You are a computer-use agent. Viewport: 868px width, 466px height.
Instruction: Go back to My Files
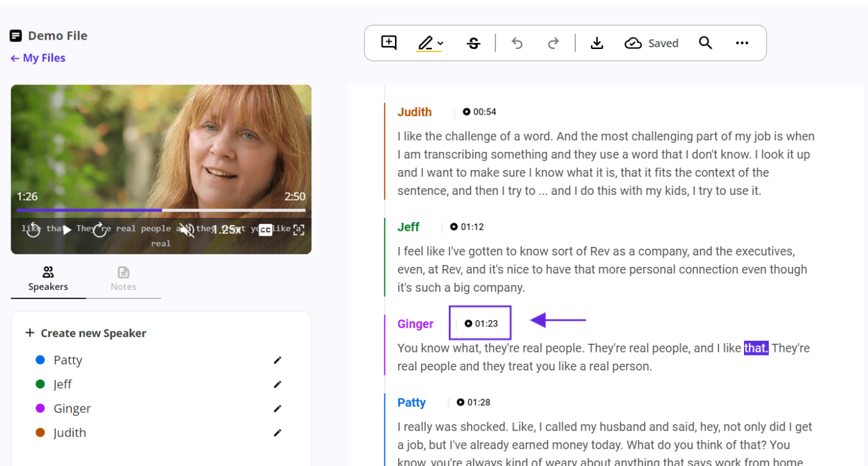pyautogui.click(x=38, y=58)
